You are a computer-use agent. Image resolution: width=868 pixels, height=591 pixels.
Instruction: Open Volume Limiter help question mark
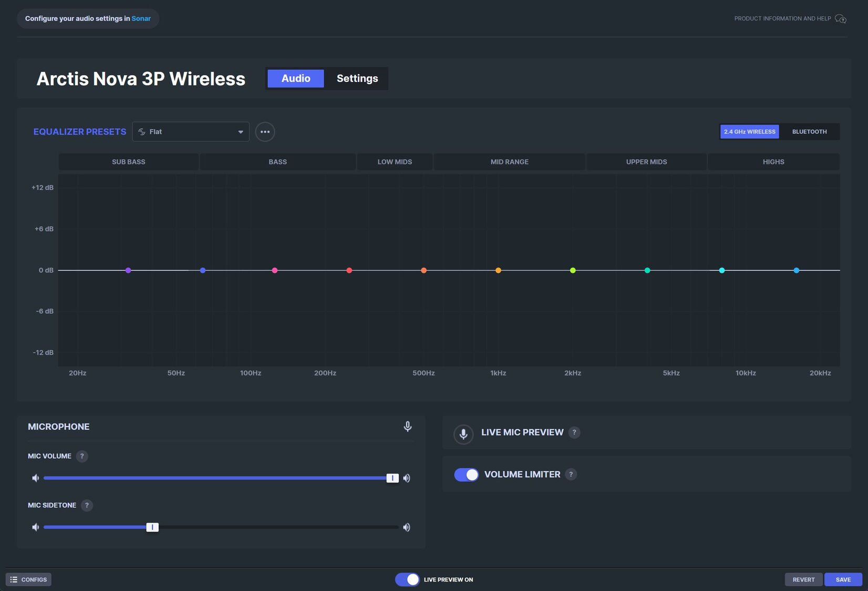(571, 474)
